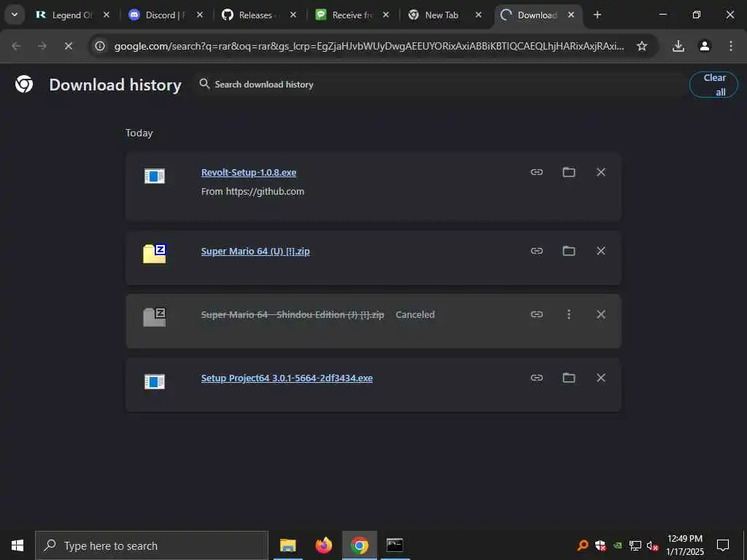Open the Windows Security tray icon

coord(600,545)
